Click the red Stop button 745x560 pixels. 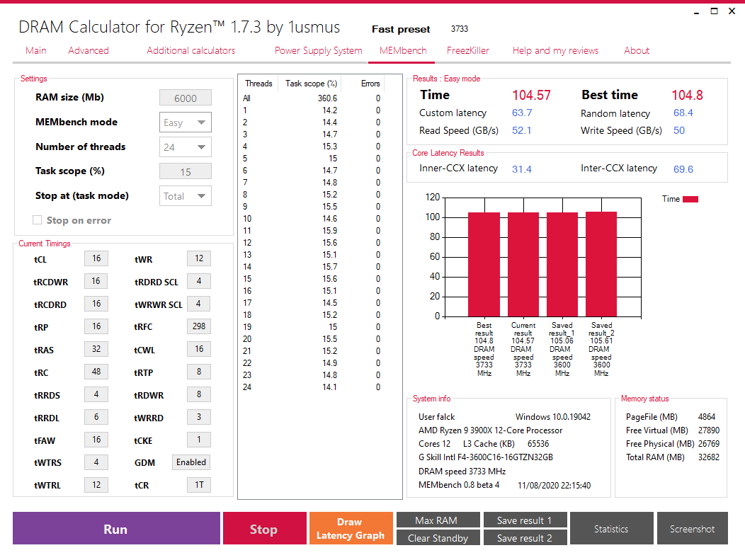click(265, 528)
